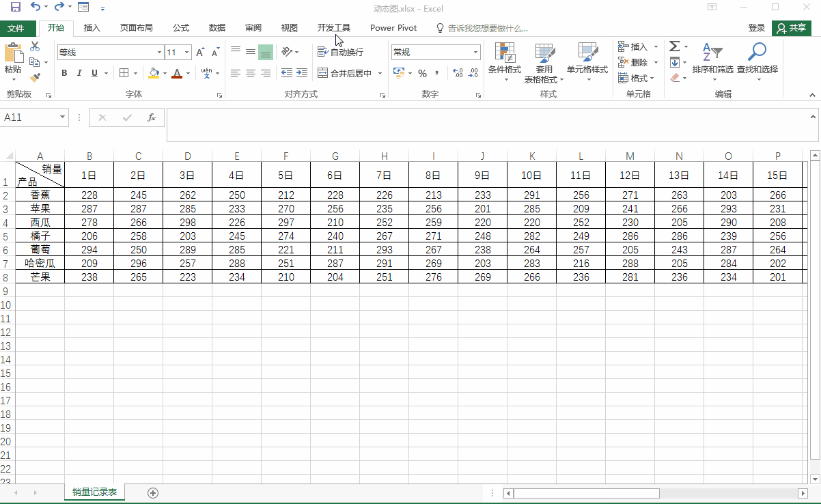
Task: Click the formula bar input area
Action: 488,125
